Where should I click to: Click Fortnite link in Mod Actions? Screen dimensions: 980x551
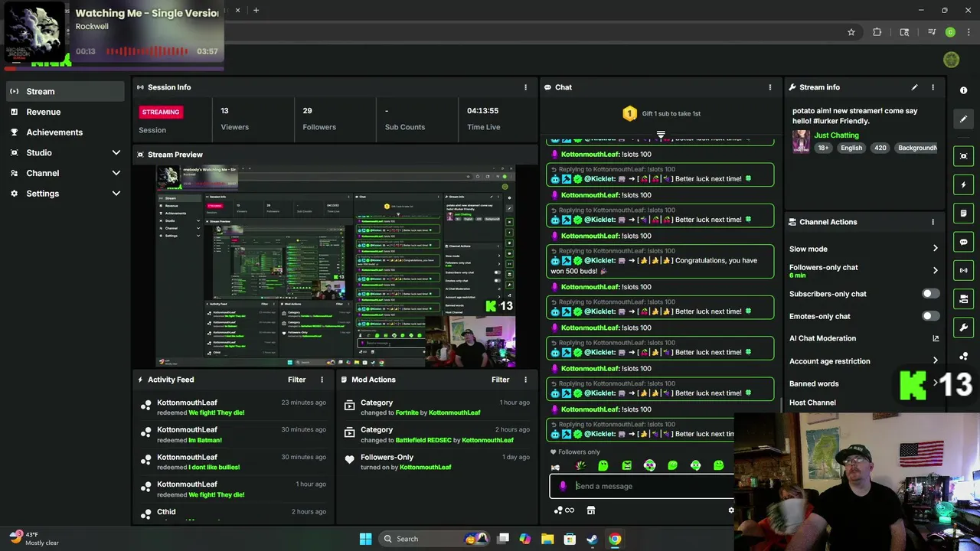407,412
